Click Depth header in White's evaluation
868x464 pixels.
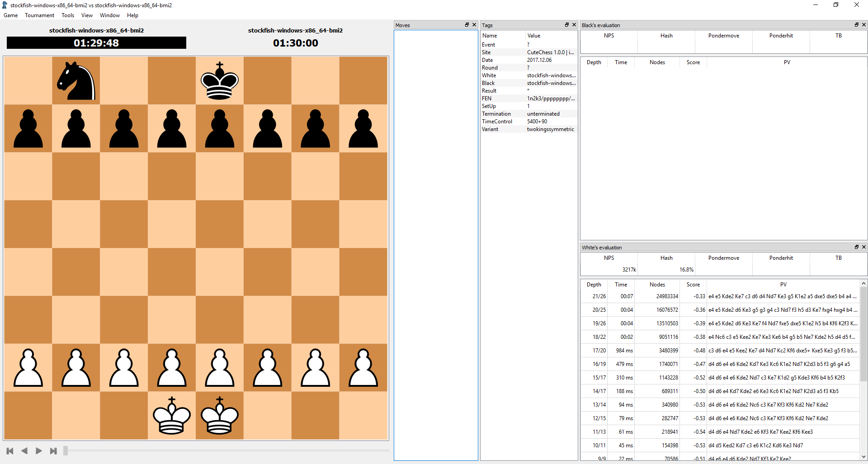coord(594,285)
